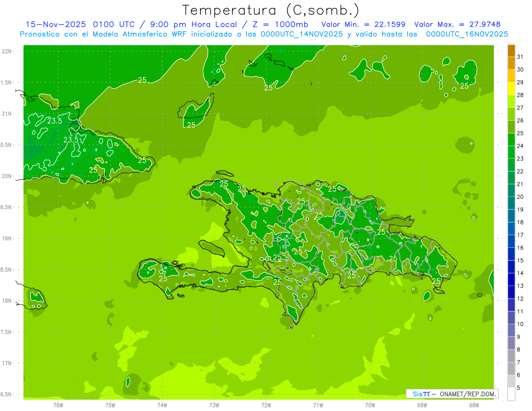Select the dark blue 13 degree legend color
The height and width of the screenshot is (411, 532).
[511, 279]
